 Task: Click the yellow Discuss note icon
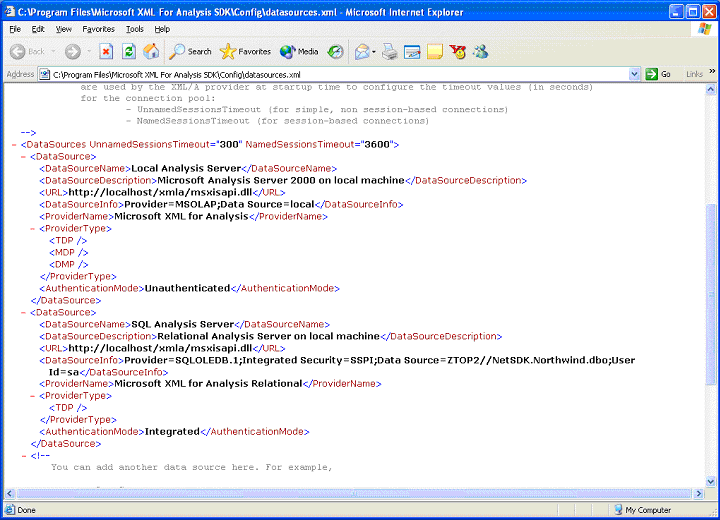point(434,51)
